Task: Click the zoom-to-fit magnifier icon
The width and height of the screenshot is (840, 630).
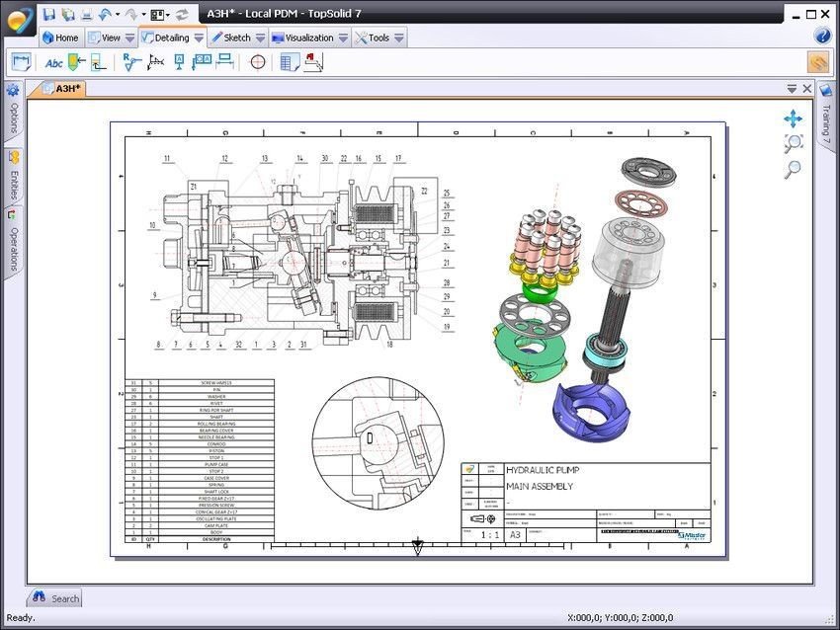Action: click(793, 143)
